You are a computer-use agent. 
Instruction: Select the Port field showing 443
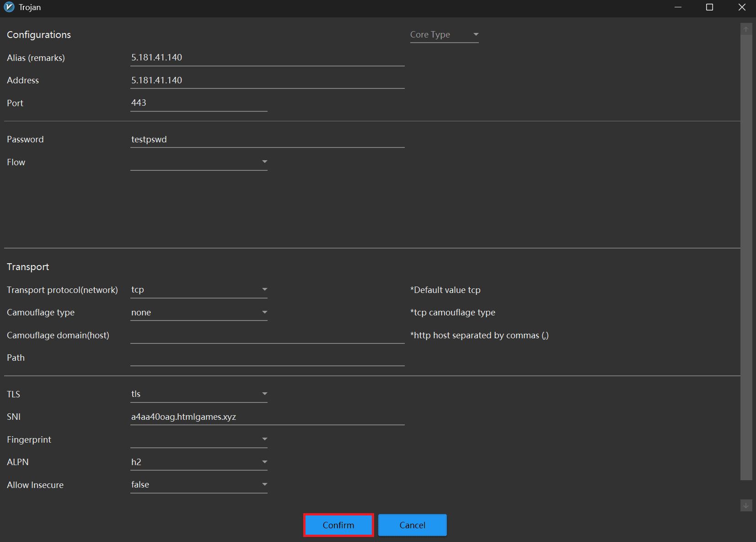coord(198,103)
